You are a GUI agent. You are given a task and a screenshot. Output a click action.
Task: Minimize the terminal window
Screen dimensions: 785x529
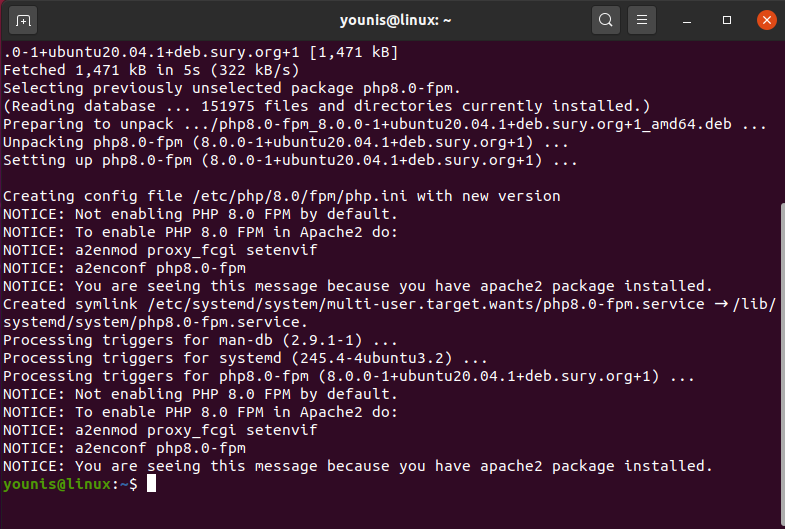[690, 19]
